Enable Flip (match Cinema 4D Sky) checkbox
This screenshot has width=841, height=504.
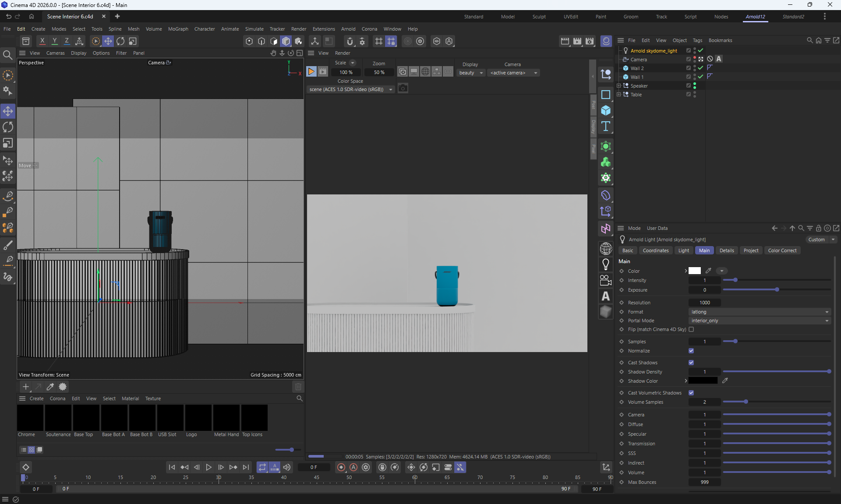[691, 329]
